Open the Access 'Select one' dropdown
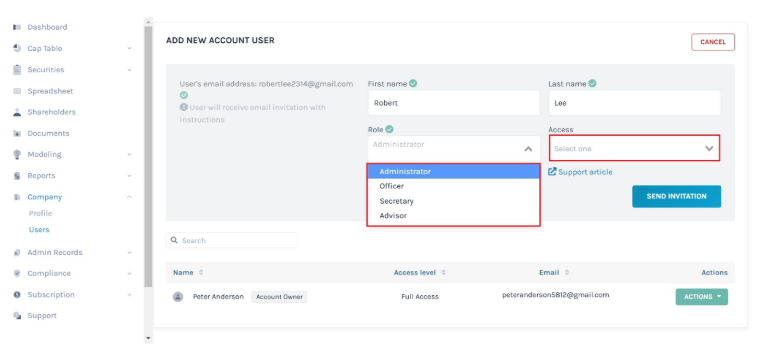This screenshot has height=363, width=762. tap(634, 148)
